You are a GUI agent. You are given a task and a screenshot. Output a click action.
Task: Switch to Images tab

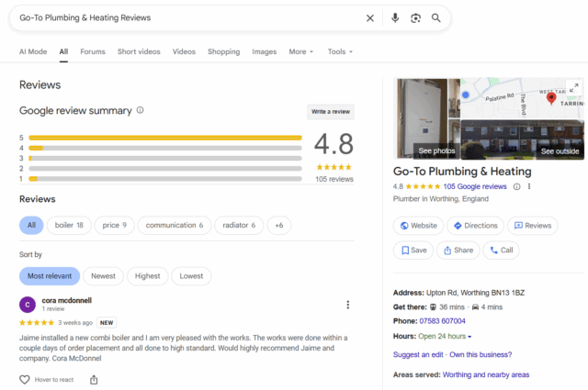pos(264,51)
